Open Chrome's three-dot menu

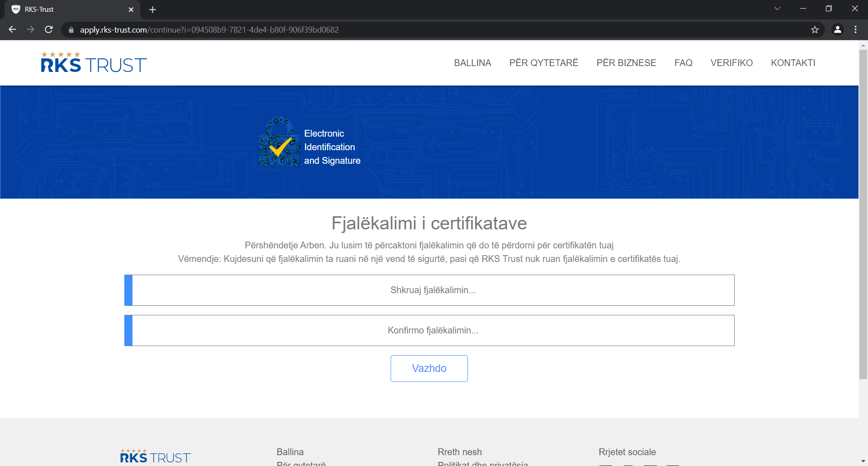click(855, 29)
